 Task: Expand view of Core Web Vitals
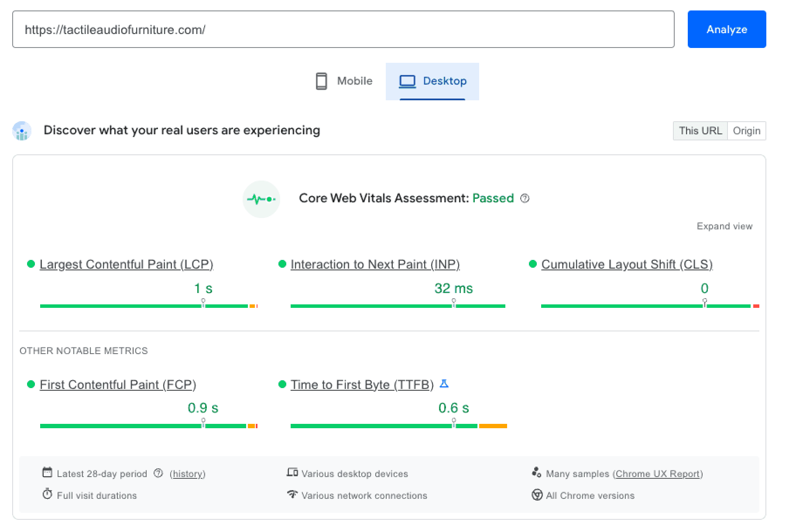[724, 226]
